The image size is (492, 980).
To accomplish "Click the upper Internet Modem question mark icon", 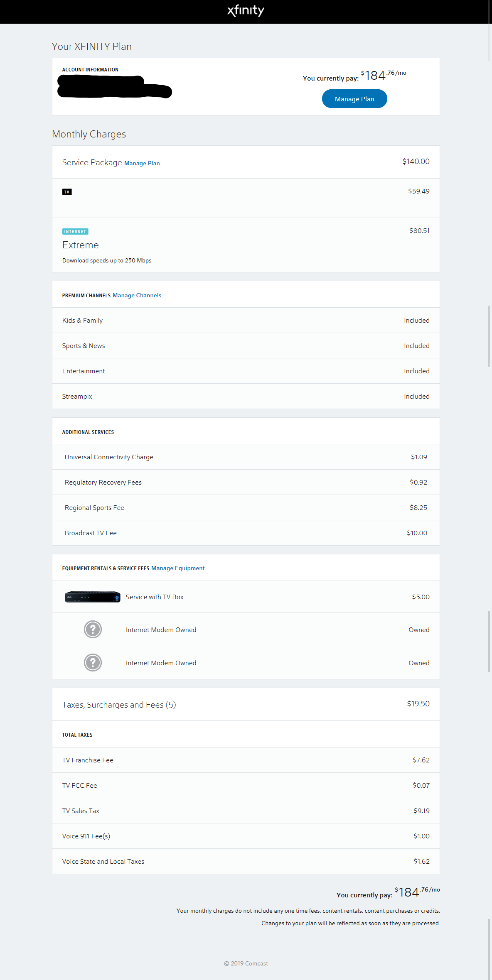I will [x=93, y=630].
